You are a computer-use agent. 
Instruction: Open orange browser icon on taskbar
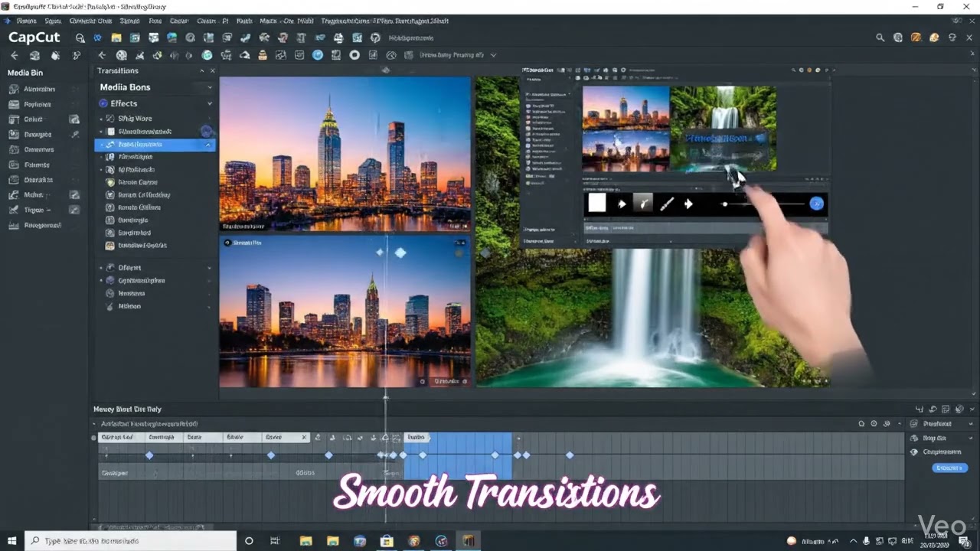pyautogui.click(x=414, y=541)
